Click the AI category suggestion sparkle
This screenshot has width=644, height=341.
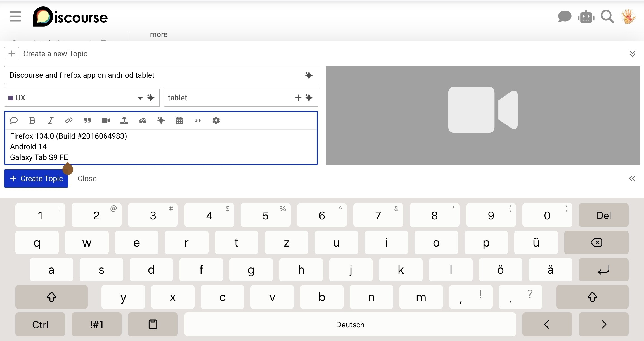pyautogui.click(x=151, y=98)
